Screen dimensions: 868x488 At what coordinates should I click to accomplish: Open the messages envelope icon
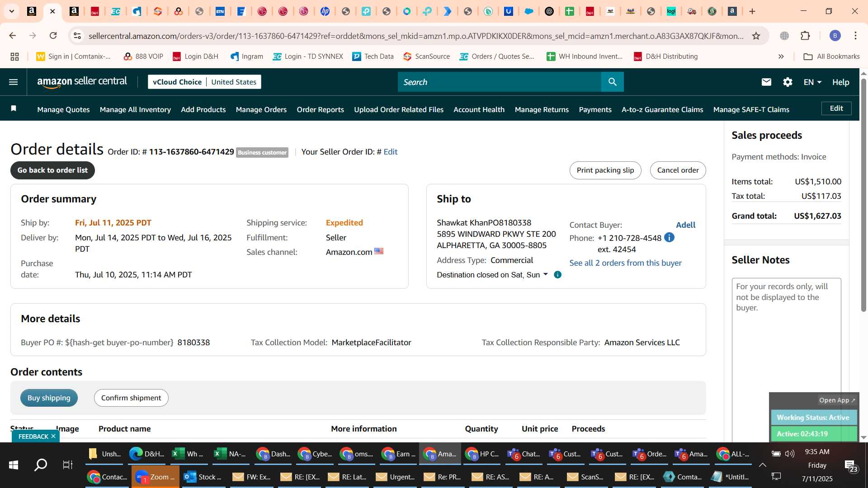pyautogui.click(x=766, y=82)
